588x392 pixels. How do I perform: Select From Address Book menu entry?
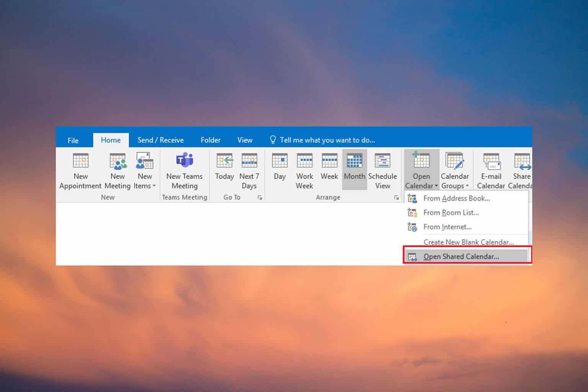(x=456, y=198)
